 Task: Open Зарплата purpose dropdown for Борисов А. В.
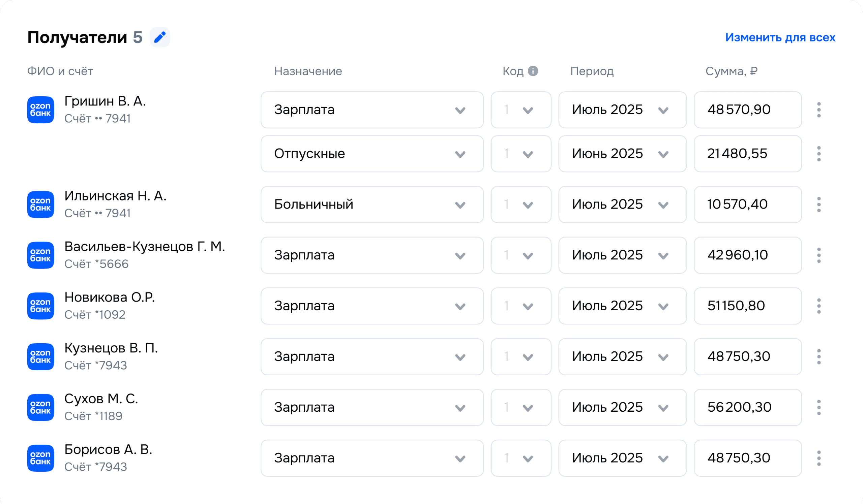(x=372, y=458)
